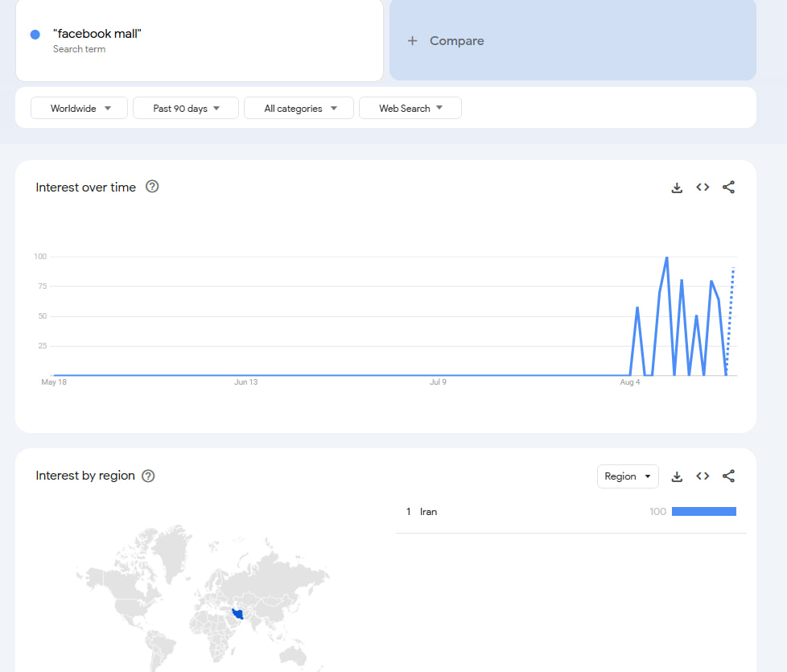This screenshot has width=787, height=672.
Task: Open help for Interest by region
Action: [148, 476]
